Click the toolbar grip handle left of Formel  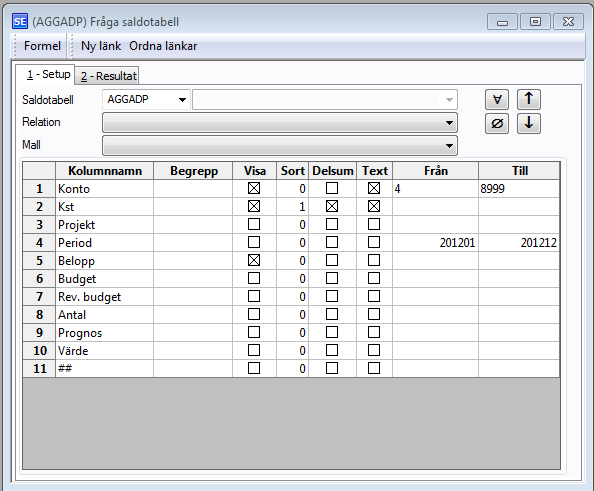(16, 46)
